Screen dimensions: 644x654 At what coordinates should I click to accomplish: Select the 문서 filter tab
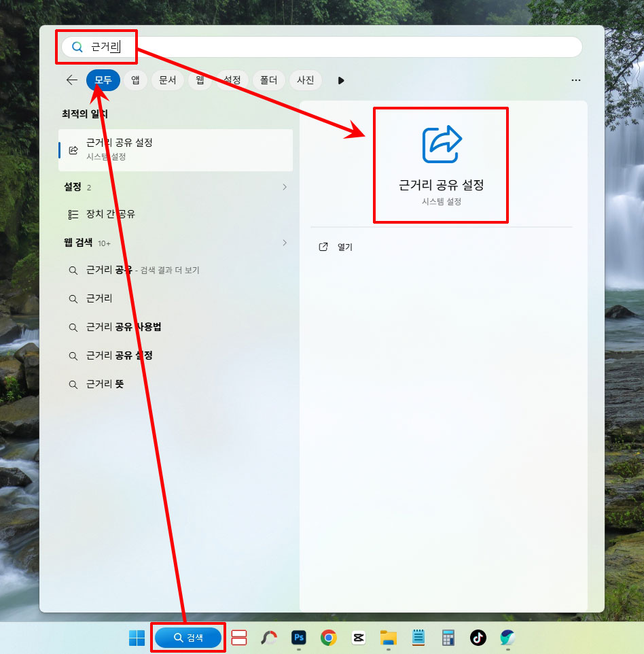168,80
